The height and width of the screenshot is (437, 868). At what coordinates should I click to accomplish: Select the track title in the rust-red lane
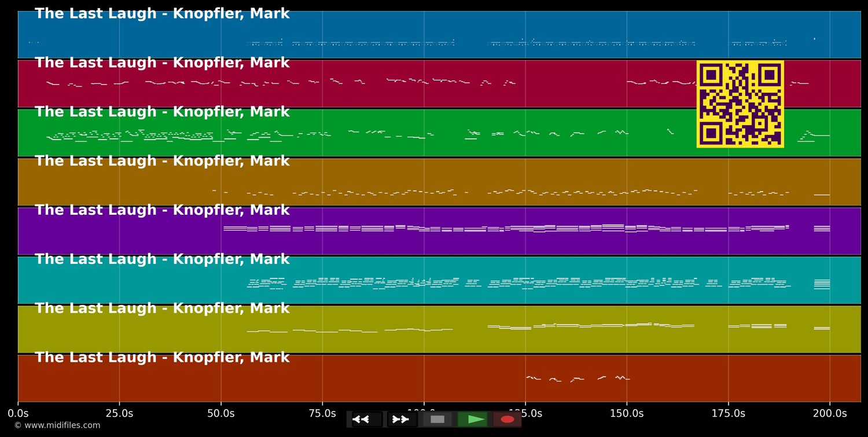point(162,358)
